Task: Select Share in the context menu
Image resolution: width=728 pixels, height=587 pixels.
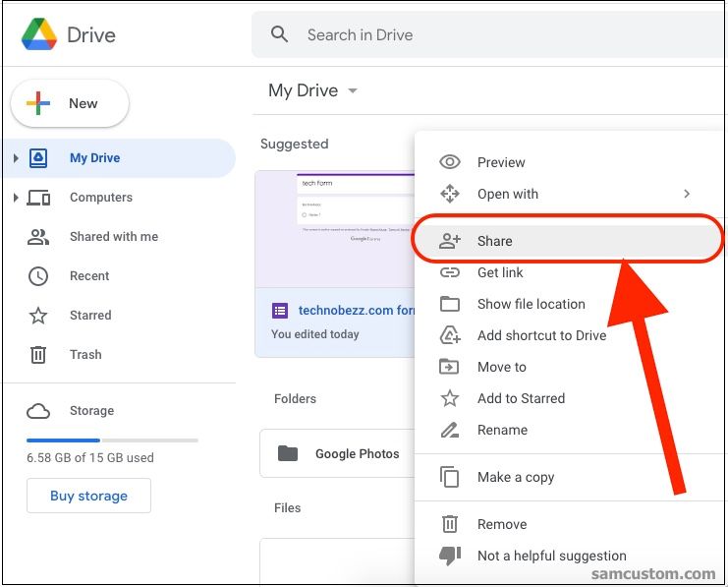Action: coord(569,241)
